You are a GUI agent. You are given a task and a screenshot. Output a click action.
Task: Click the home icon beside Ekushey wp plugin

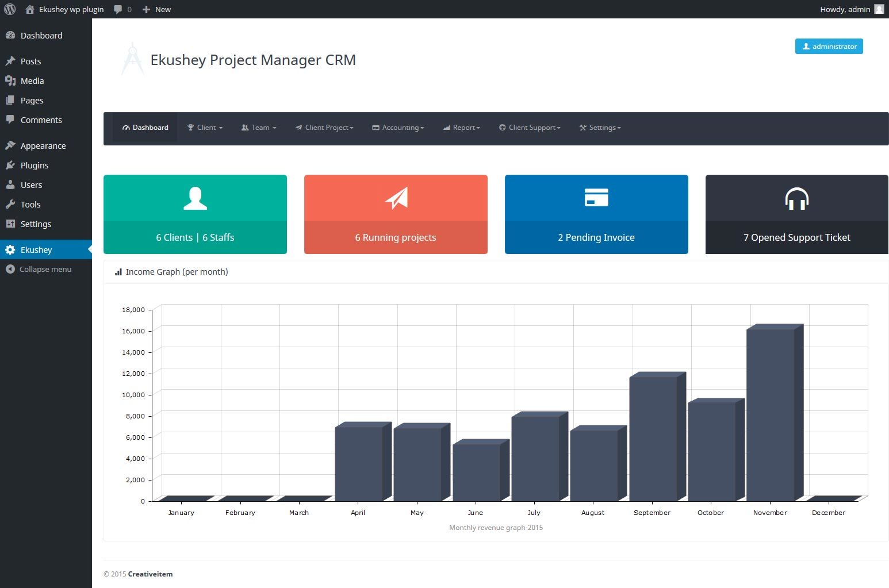click(x=30, y=9)
